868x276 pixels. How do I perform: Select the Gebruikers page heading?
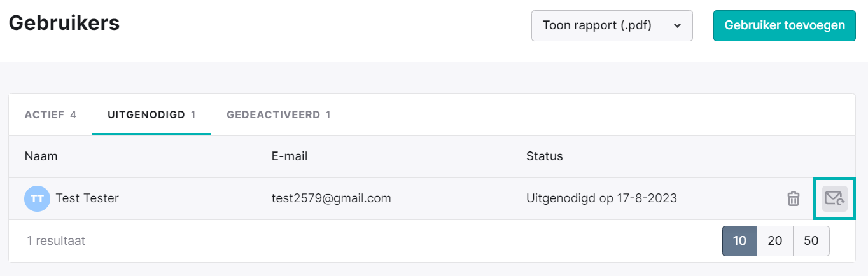[64, 23]
